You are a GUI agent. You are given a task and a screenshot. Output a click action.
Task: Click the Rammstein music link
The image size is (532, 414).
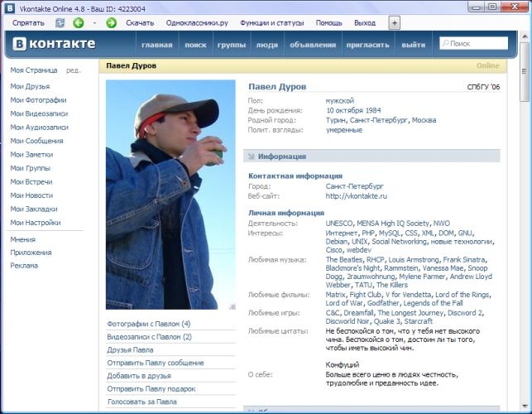[x=401, y=268]
